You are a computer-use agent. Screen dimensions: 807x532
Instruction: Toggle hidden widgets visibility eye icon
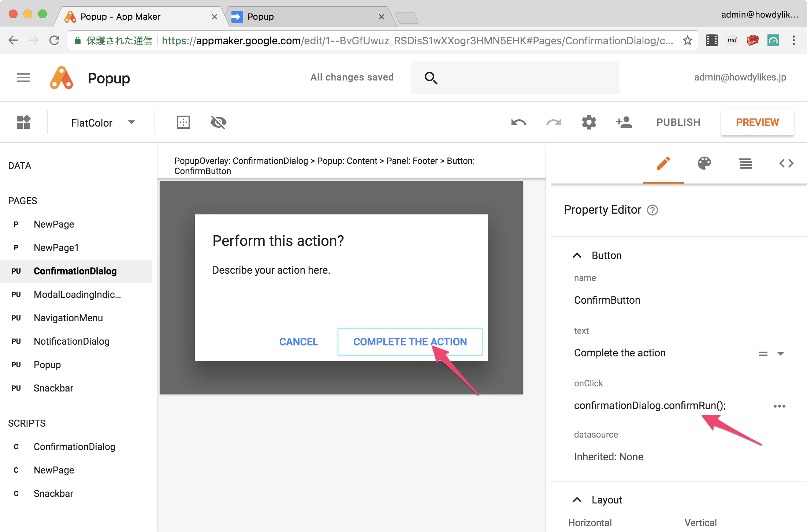coord(219,122)
